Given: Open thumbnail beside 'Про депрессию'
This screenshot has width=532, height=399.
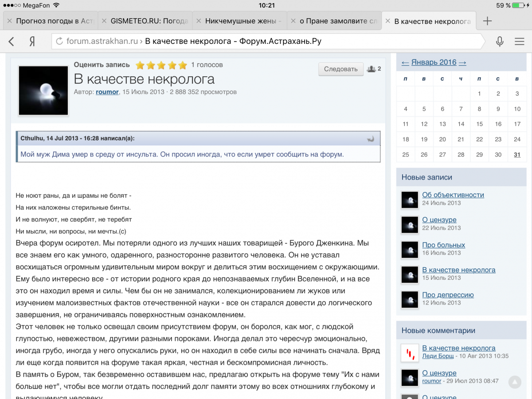Looking at the screenshot, I should pos(410,300).
